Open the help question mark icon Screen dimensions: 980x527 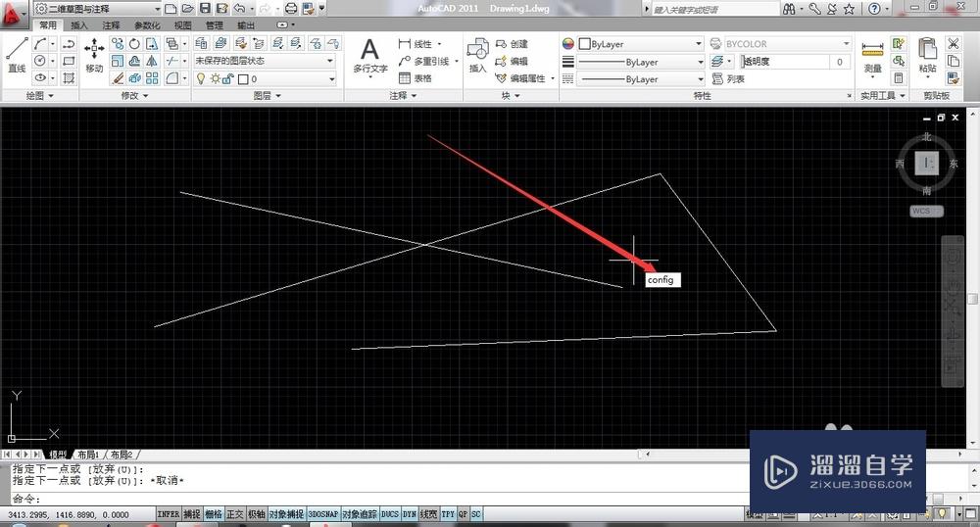point(874,9)
